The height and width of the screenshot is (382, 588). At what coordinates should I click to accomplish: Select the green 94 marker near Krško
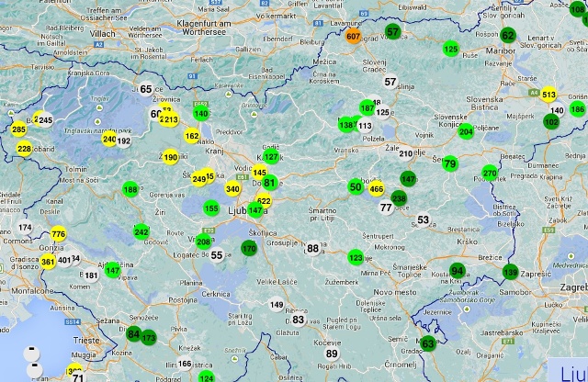pyautogui.click(x=457, y=271)
